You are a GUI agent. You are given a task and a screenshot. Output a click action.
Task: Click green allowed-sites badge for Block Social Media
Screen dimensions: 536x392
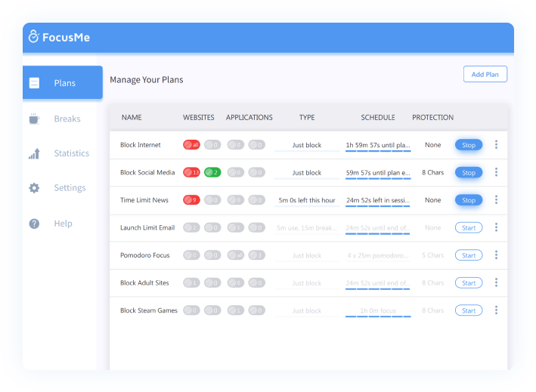click(212, 172)
